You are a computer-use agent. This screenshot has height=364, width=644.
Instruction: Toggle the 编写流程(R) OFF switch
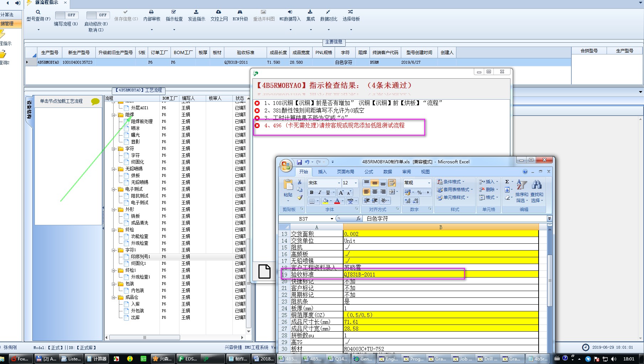point(67,15)
